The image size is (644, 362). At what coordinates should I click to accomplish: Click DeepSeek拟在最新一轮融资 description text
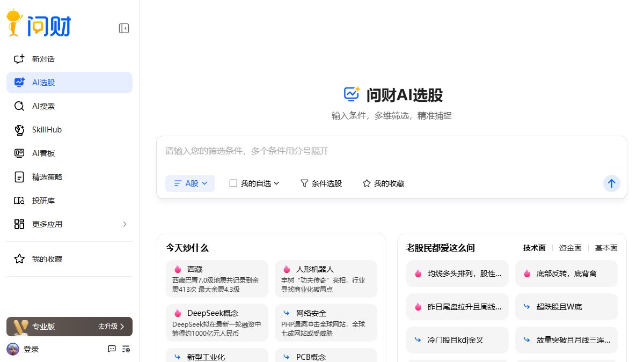click(217, 329)
